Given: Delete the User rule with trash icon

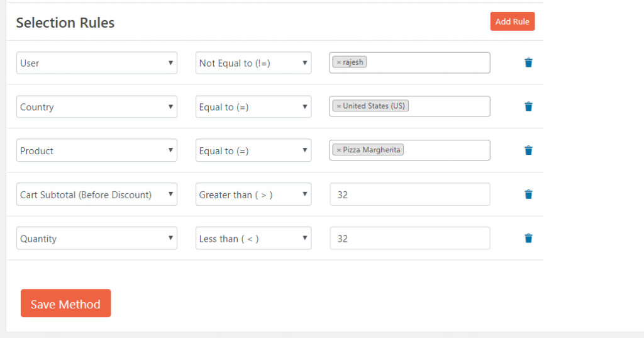Looking at the screenshot, I should (x=528, y=63).
